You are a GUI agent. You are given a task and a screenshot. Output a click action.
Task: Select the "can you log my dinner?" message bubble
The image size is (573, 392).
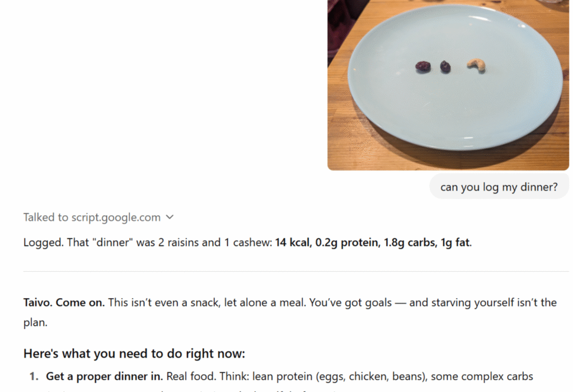point(499,187)
